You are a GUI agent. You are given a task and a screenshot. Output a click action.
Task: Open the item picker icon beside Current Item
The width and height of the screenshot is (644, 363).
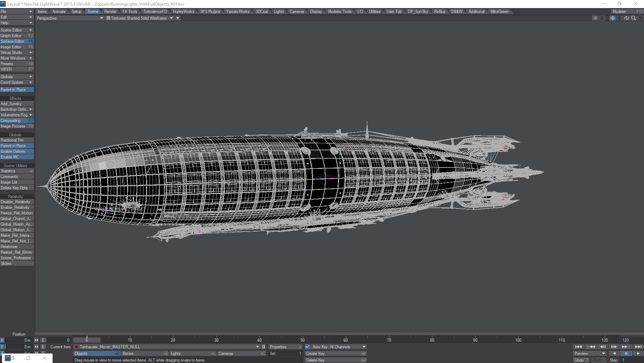[x=264, y=347]
